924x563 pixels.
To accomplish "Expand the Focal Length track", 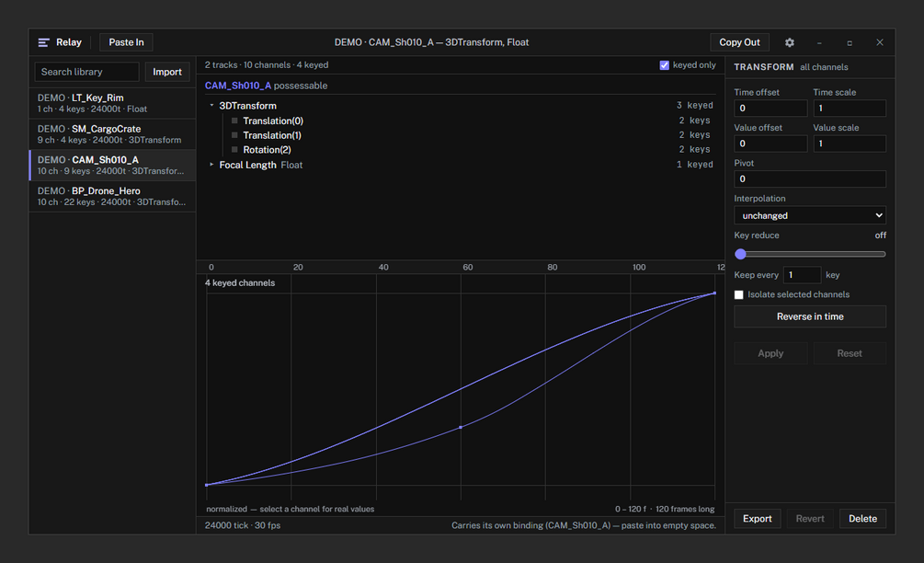I will (211, 165).
